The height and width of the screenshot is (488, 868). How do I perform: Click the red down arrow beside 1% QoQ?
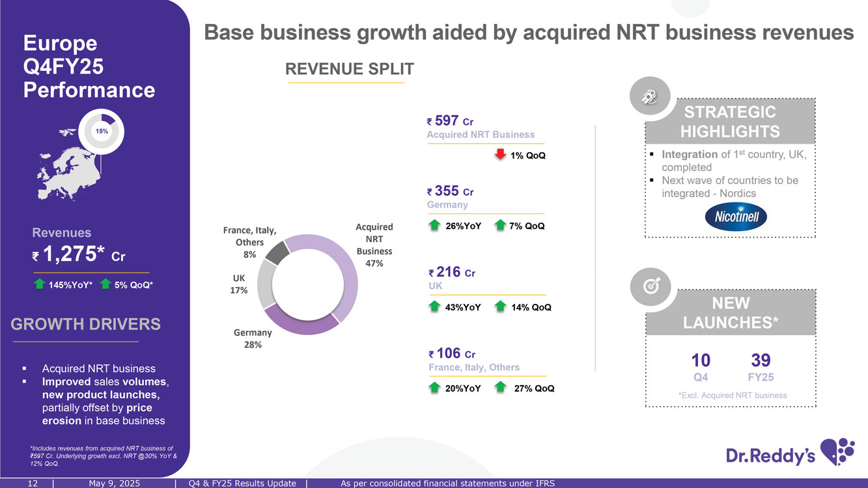(500, 155)
